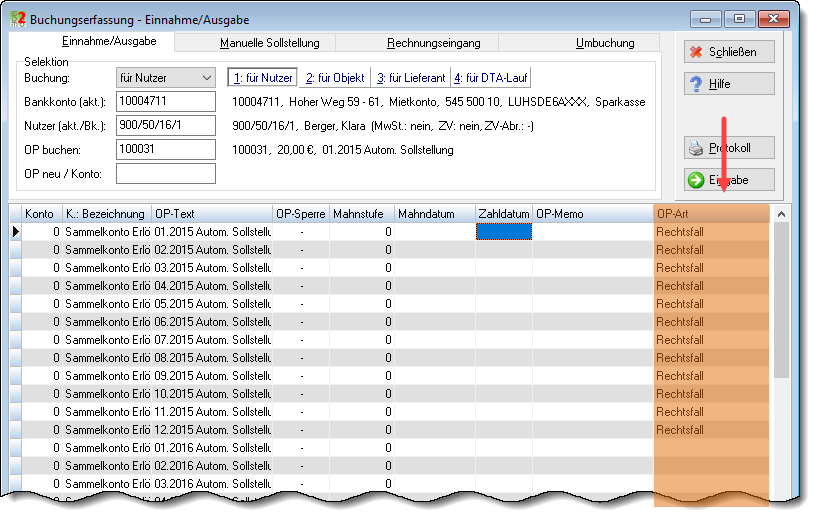Select the Umbuchung tab
Viewport: 815px width, 518px height.
pyautogui.click(x=605, y=43)
